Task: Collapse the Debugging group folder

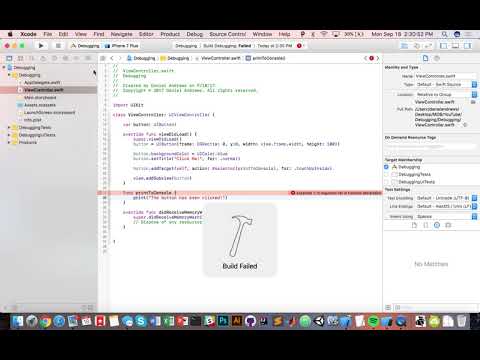Action: pos(9,75)
